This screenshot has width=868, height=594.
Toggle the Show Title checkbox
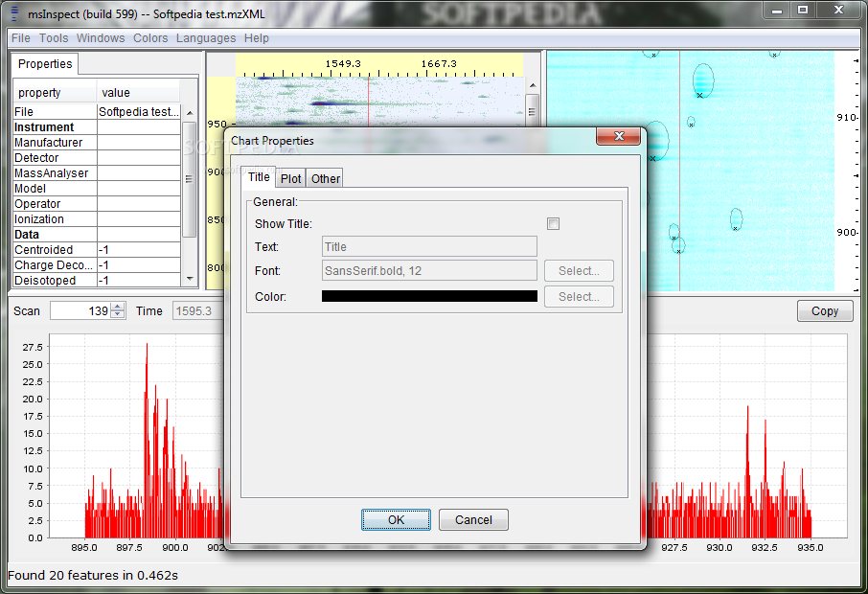coord(553,223)
